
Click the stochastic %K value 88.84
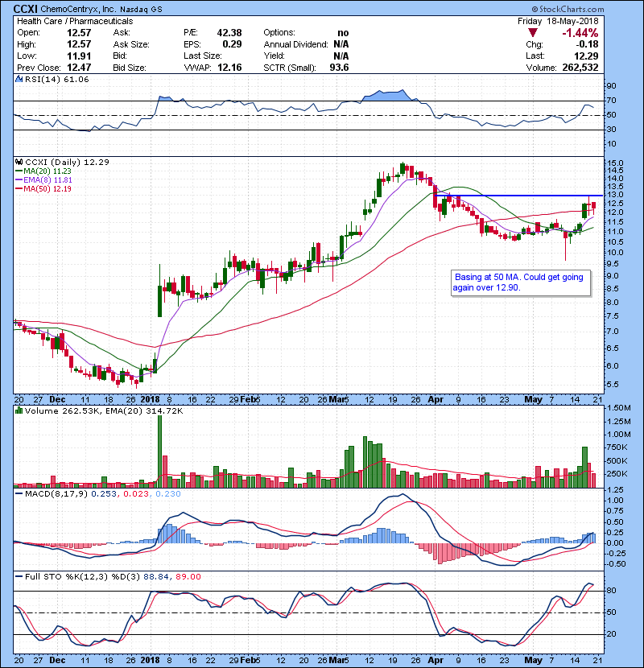click(156, 577)
